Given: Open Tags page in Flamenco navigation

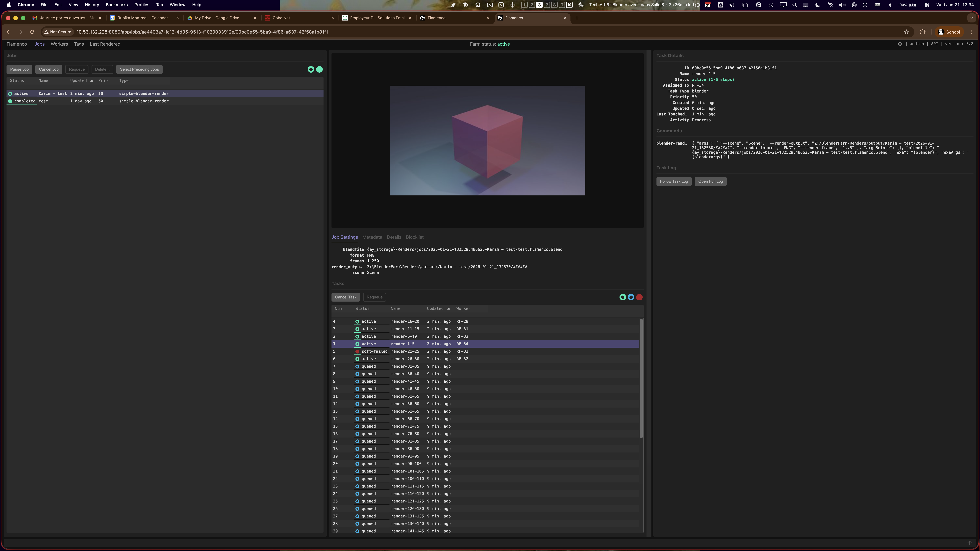Looking at the screenshot, I should click(79, 44).
